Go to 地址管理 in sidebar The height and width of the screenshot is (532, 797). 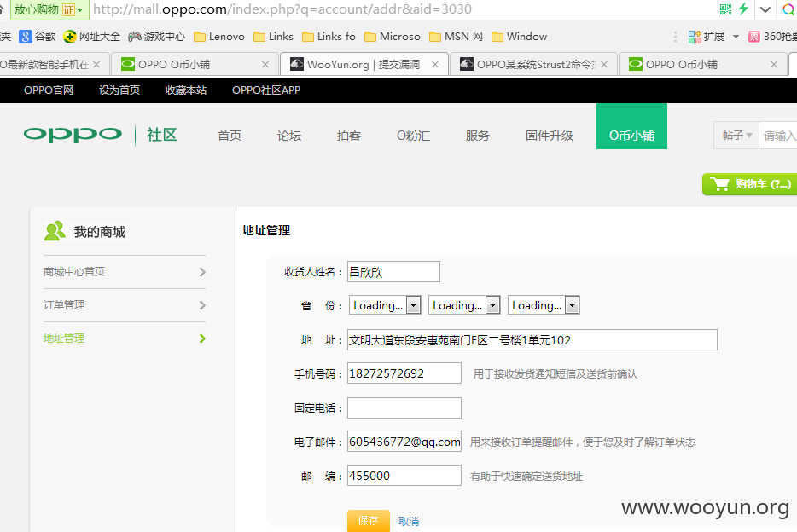tap(64, 338)
